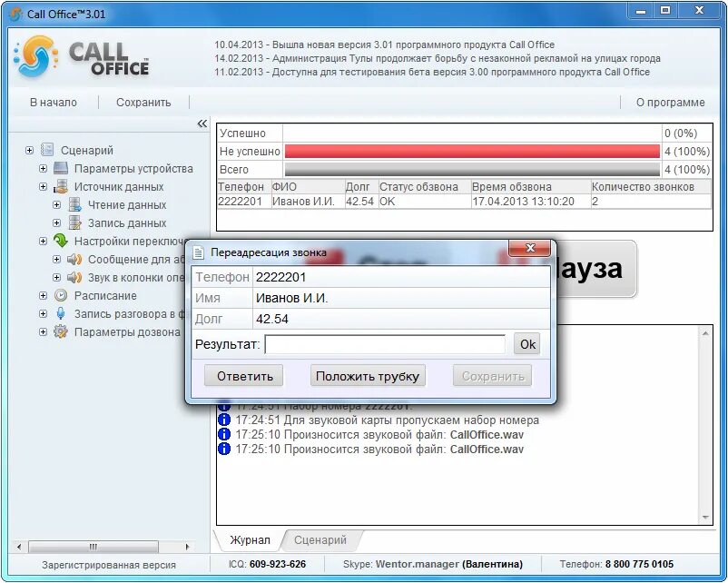This screenshot has width=728, height=583.
Task: Click news line dated 11.02.2013
Action: [x=432, y=72]
